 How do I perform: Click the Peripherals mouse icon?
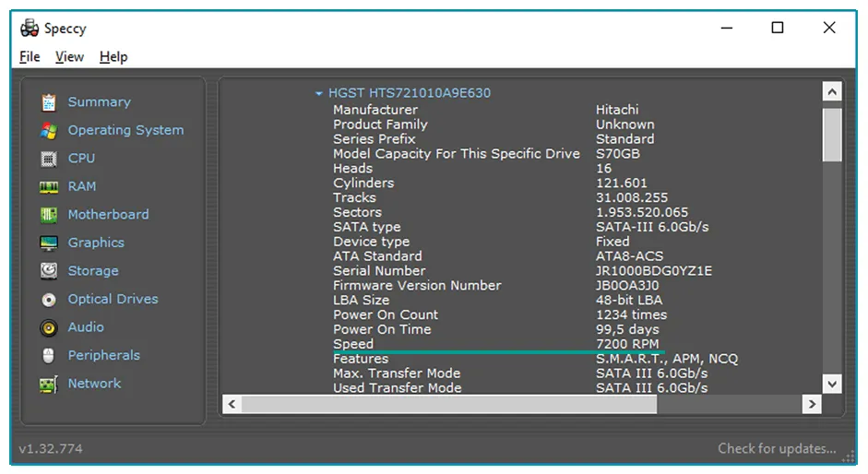tap(49, 356)
